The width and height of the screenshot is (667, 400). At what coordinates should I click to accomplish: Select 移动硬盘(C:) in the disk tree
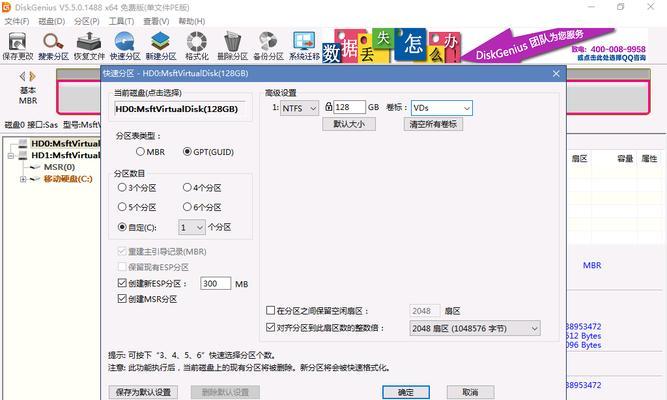[x=68, y=179]
